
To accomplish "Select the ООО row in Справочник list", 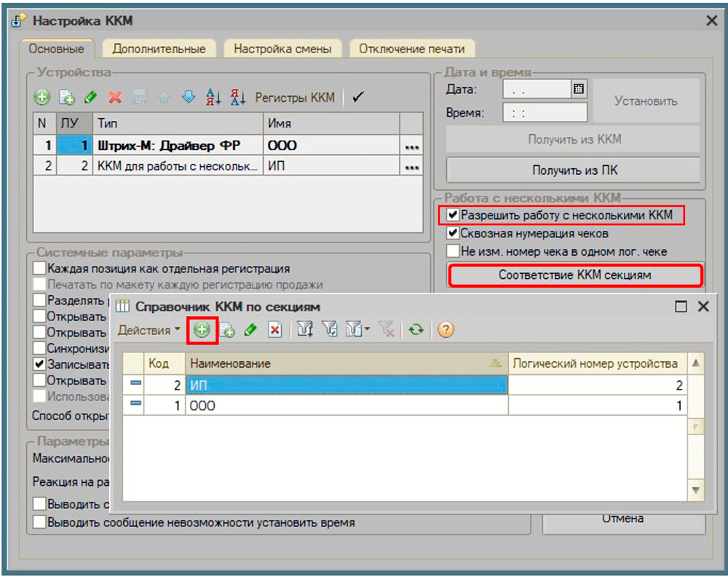I will point(346,406).
